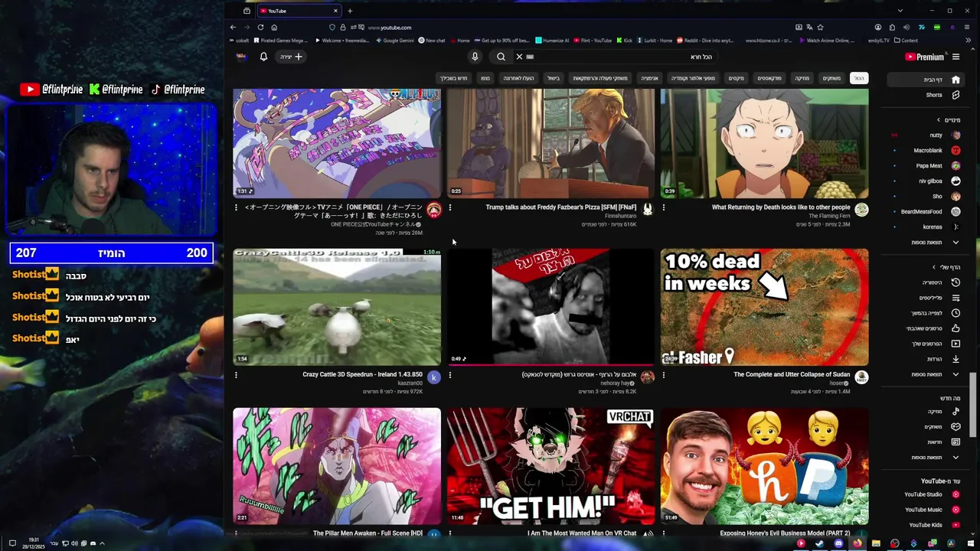
Task: Open the YouTube Home sidebar entry
Action: pyautogui.click(x=925, y=80)
